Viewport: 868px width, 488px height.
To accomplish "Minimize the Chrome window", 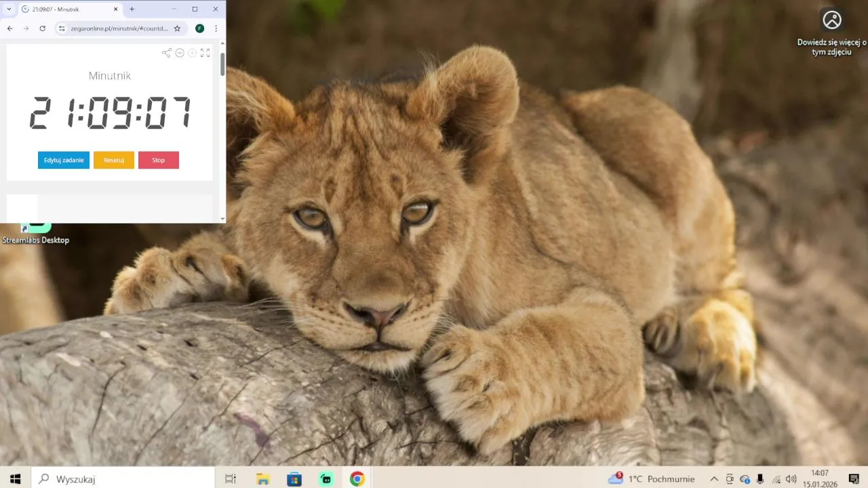I will click(x=174, y=9).
